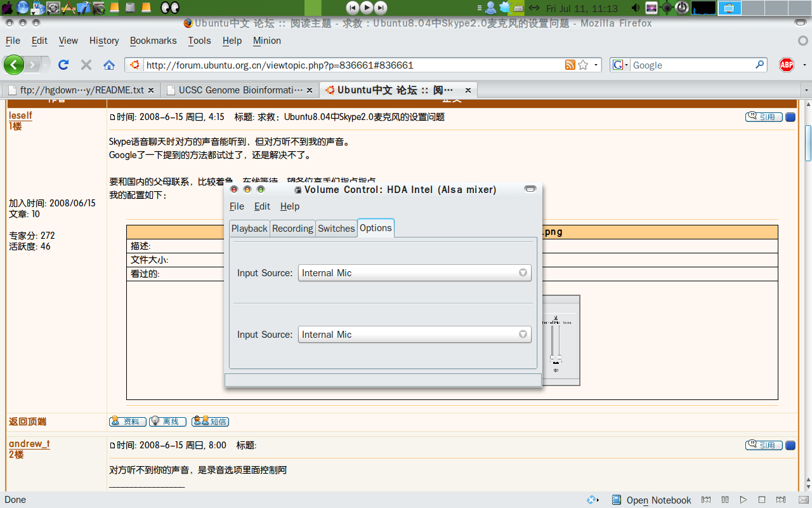Switch to UCSC Genome Bioinformatics tab

[239, 90]
